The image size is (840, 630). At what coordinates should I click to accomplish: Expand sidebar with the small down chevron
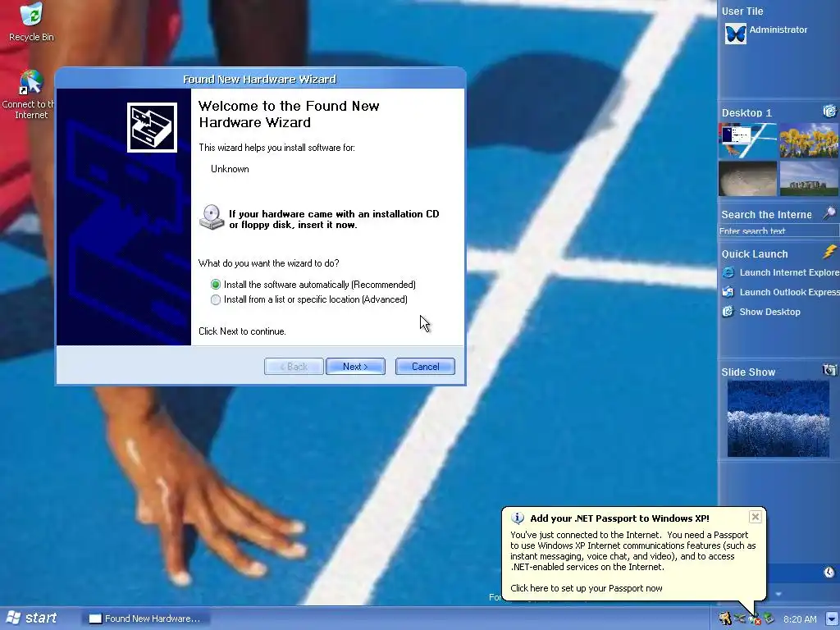(x=778, y=594)
